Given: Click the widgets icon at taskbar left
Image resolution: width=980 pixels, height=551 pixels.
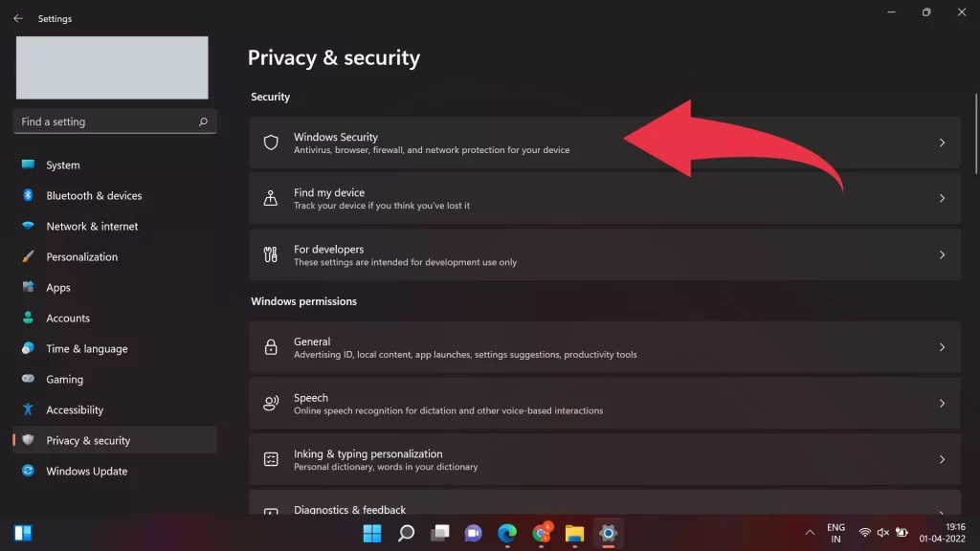Looking at the screenshot, I should [23, 533].
